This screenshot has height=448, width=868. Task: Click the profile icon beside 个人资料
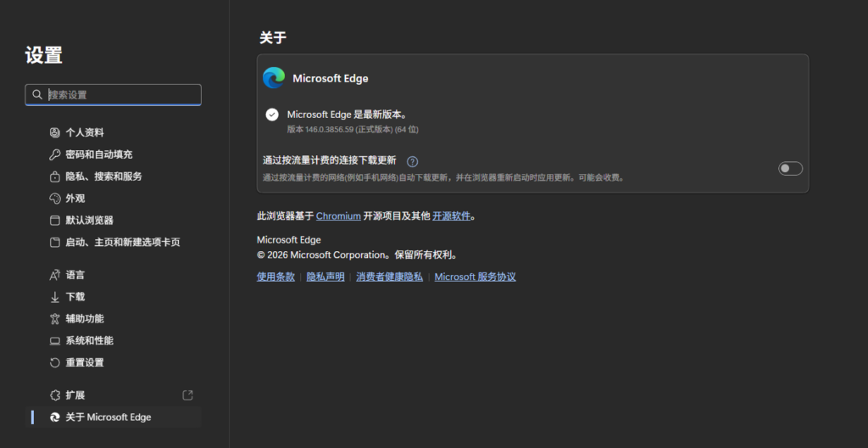55,132
